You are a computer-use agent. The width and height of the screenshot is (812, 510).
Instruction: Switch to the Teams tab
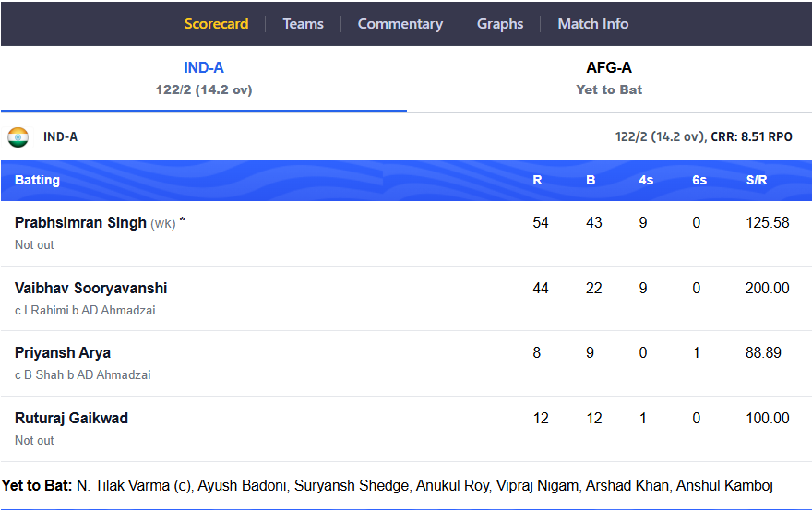(x=303, y=24)
